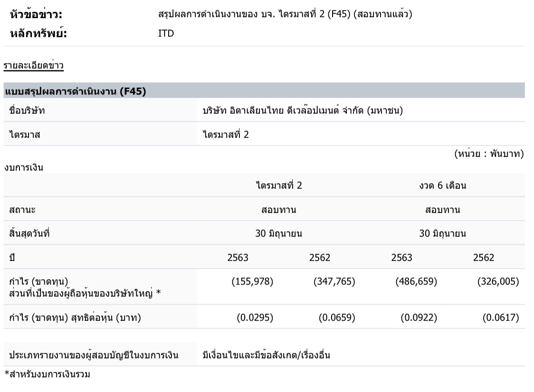Click the ITD security symbol

(166, 34)
